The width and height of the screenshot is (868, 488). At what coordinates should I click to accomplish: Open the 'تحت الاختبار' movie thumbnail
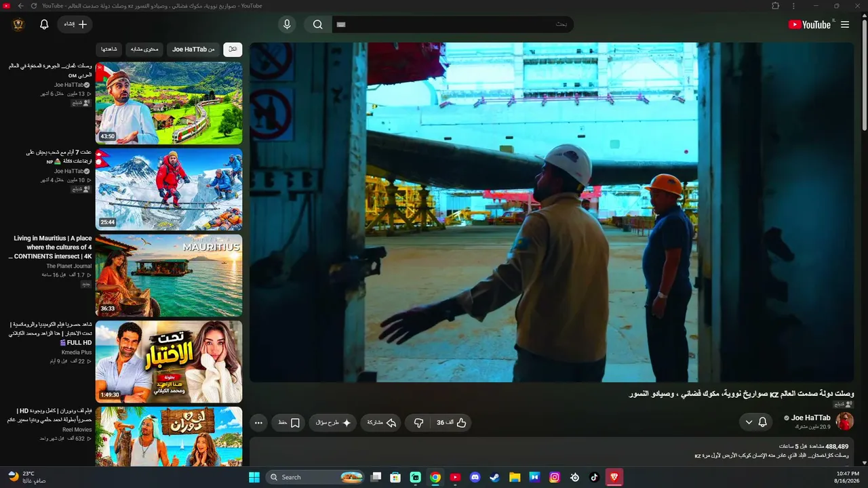tap(169, 362)
